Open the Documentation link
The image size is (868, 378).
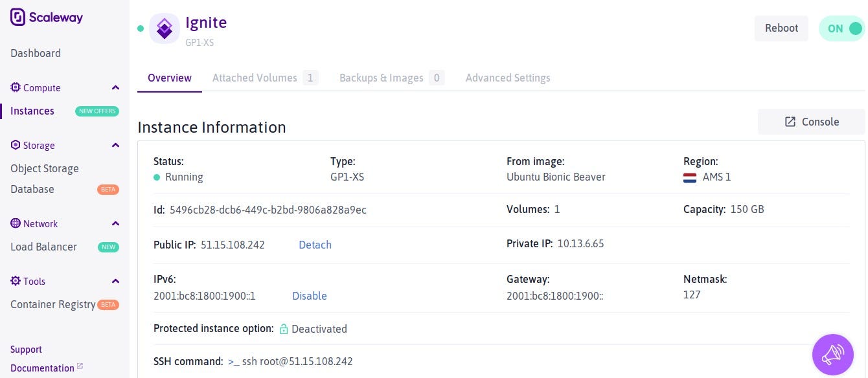click(42, 368)
